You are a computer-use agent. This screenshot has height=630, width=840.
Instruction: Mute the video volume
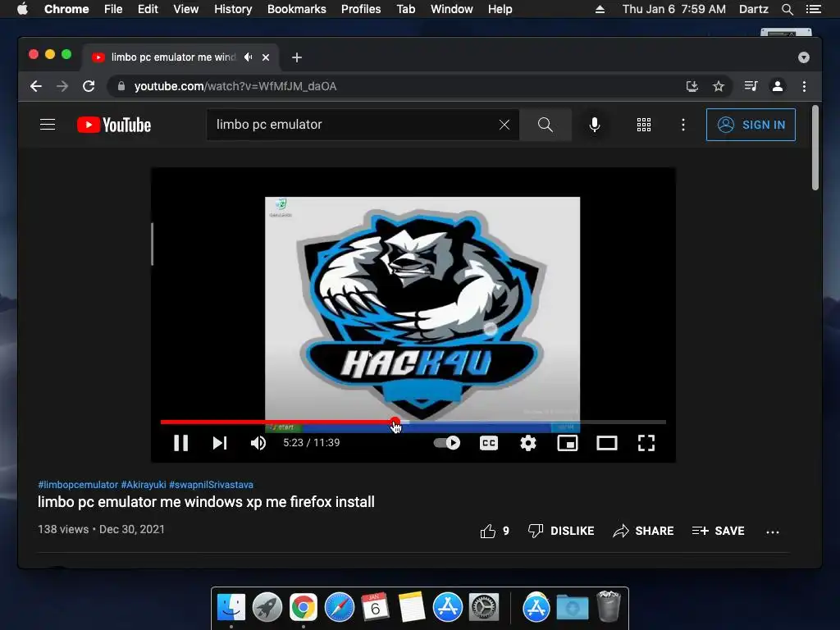[x=258, y=443]
